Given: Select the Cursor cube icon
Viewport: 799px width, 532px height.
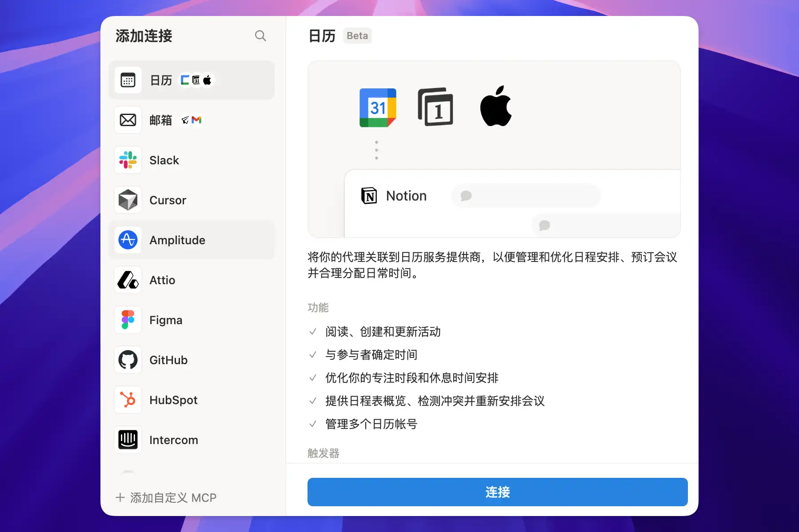Looking at the screenshot, I should (x=128, y=200).
